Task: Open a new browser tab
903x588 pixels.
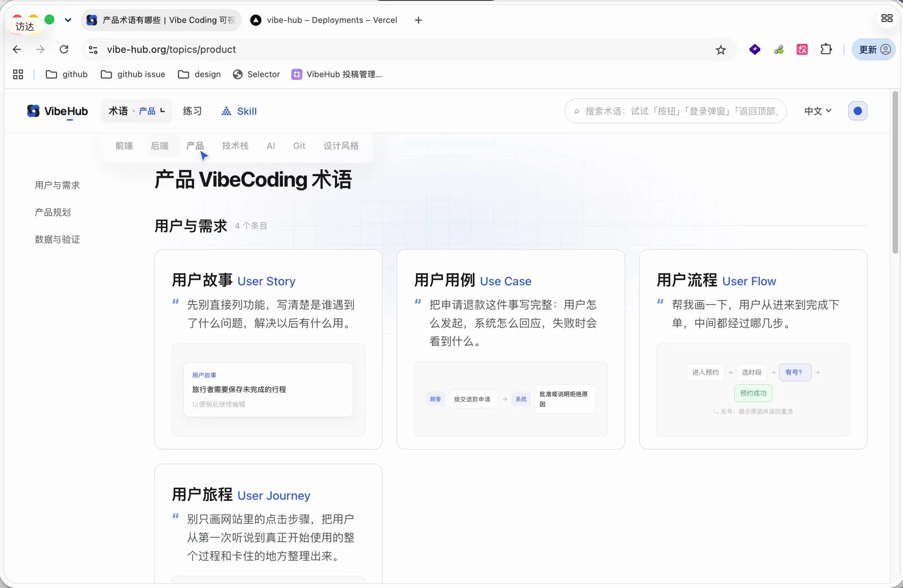Action: 418,20
